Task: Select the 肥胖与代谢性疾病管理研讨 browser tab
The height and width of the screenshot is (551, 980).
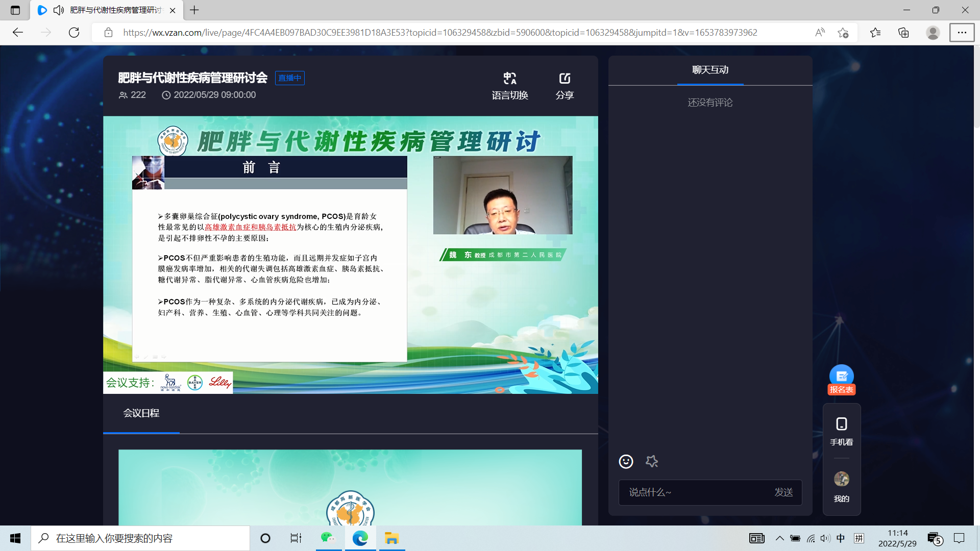Action: point(106,10)
